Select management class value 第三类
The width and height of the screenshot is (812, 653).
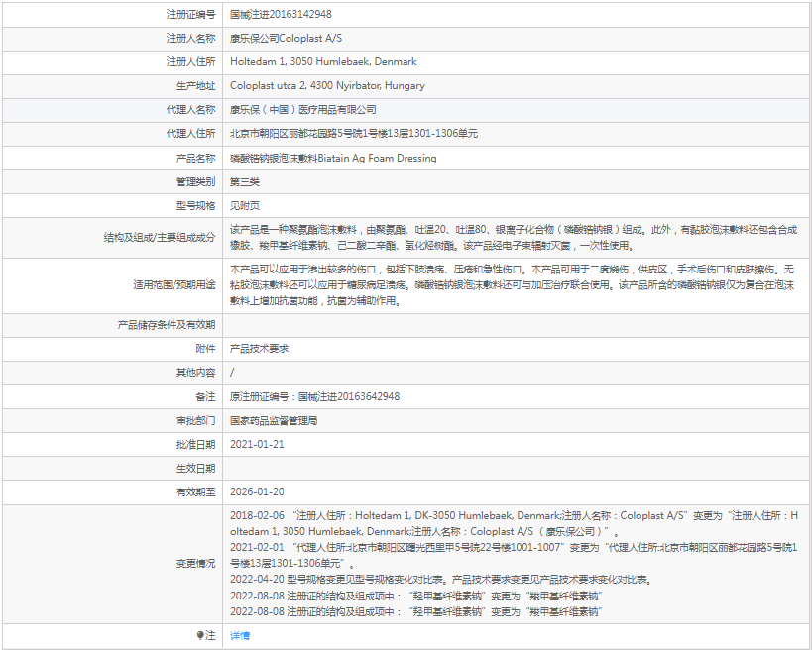point(245,181)
